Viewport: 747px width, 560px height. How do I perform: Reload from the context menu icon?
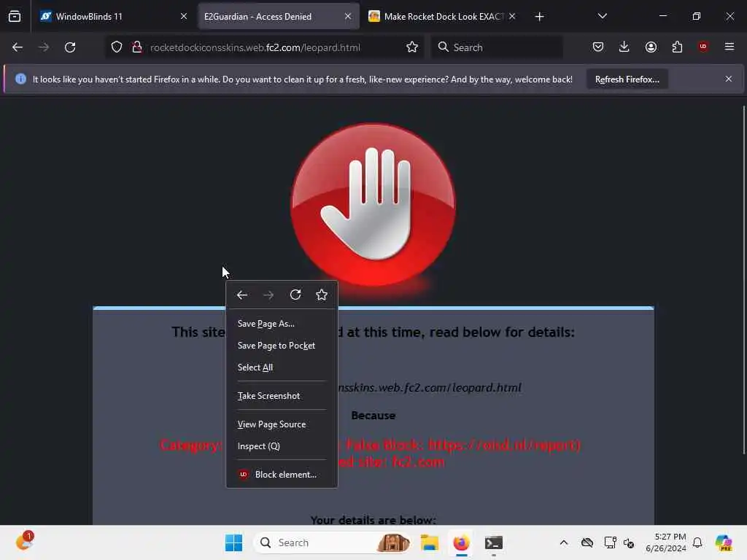pos(295,295)
